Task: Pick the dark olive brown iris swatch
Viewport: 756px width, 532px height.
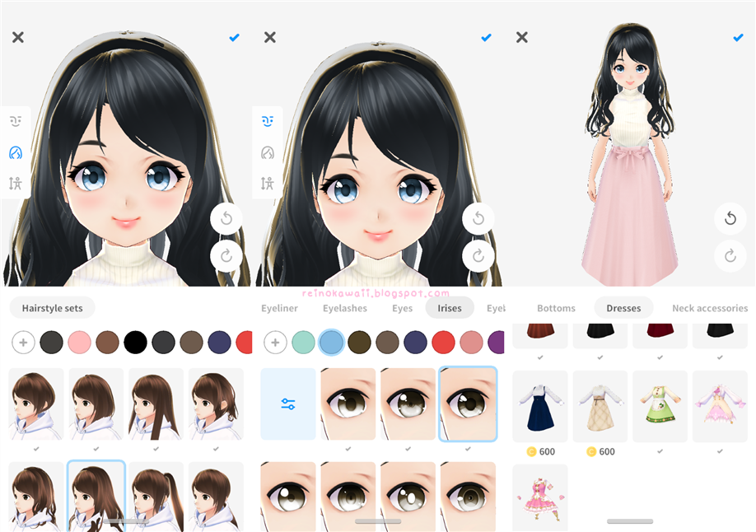Action: [x=359, y=343]
